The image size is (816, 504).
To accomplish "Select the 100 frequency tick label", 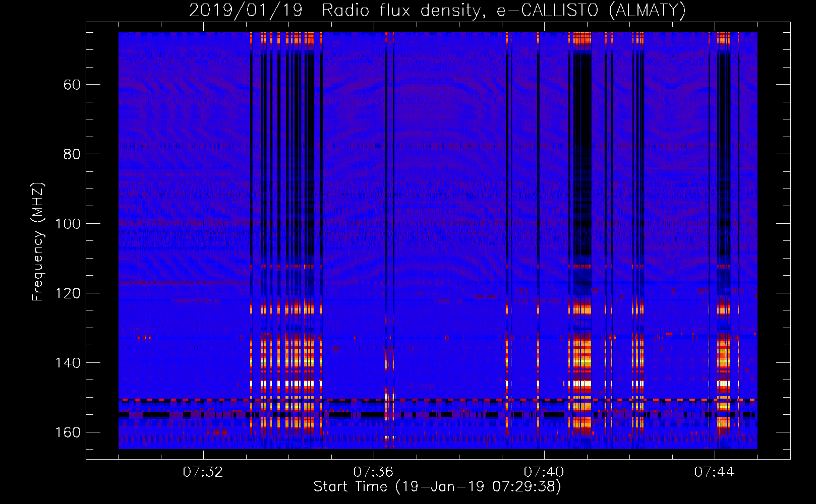I will click(68, 224).
